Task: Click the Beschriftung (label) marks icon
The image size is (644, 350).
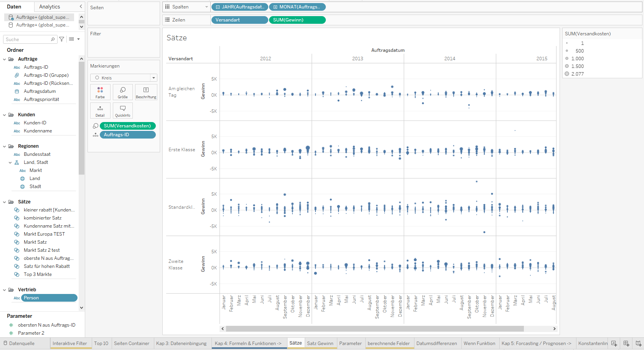Action: coord(146,92)
